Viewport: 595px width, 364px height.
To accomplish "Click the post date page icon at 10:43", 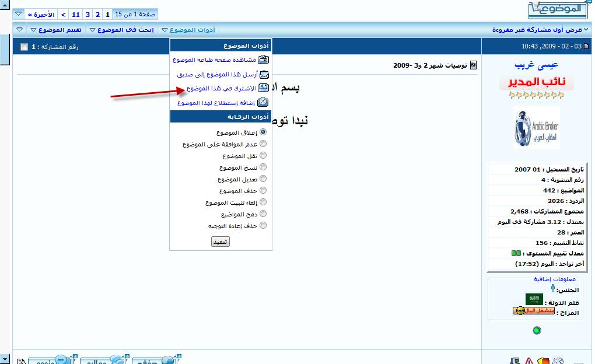I will pos(586,46).
